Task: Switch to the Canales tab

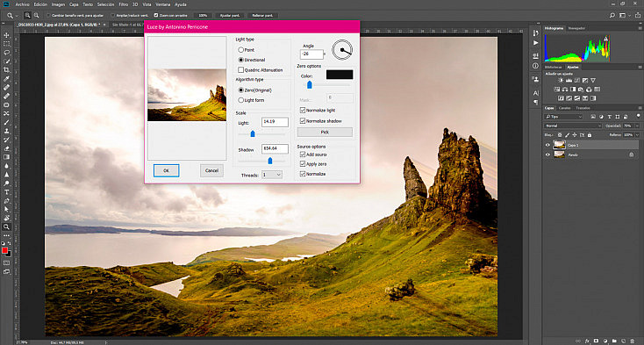Action: coord(565,108)
